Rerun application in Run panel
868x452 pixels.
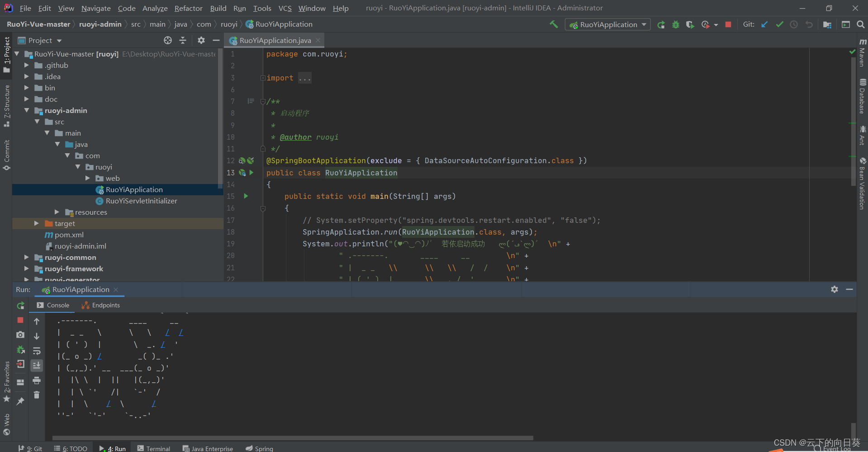(20, 306)
